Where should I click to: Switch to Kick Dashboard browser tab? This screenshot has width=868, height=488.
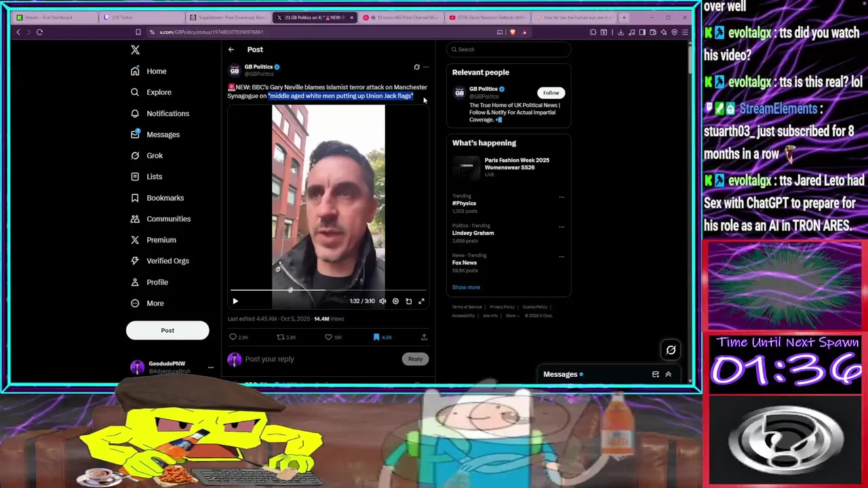[54, 18]
